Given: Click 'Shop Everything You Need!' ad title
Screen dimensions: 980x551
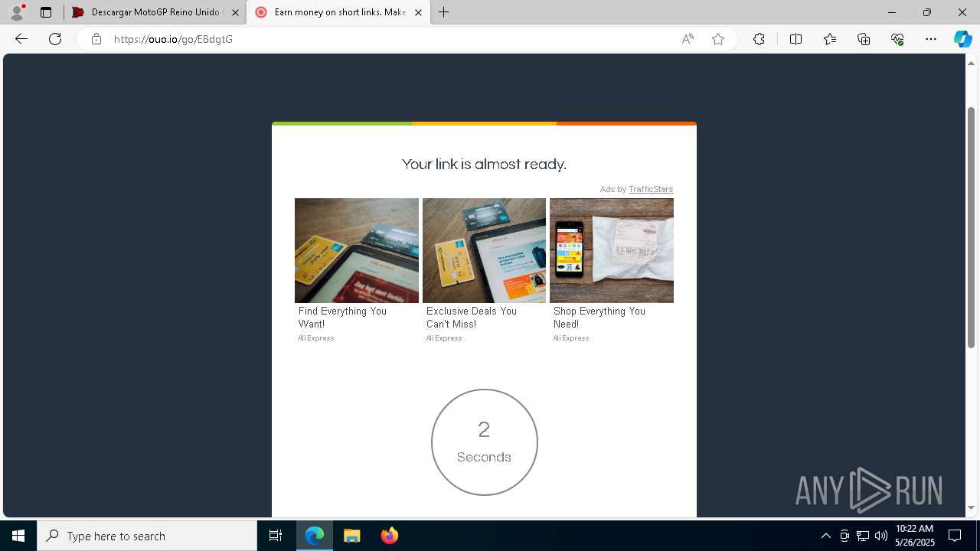Looking at the screenshot, I should (x=599, y=318).
